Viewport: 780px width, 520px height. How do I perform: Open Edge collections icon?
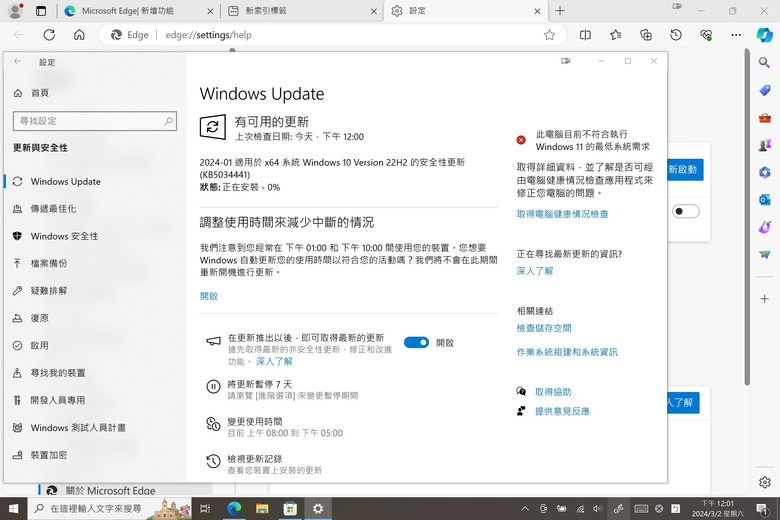(x=646, y=35)
